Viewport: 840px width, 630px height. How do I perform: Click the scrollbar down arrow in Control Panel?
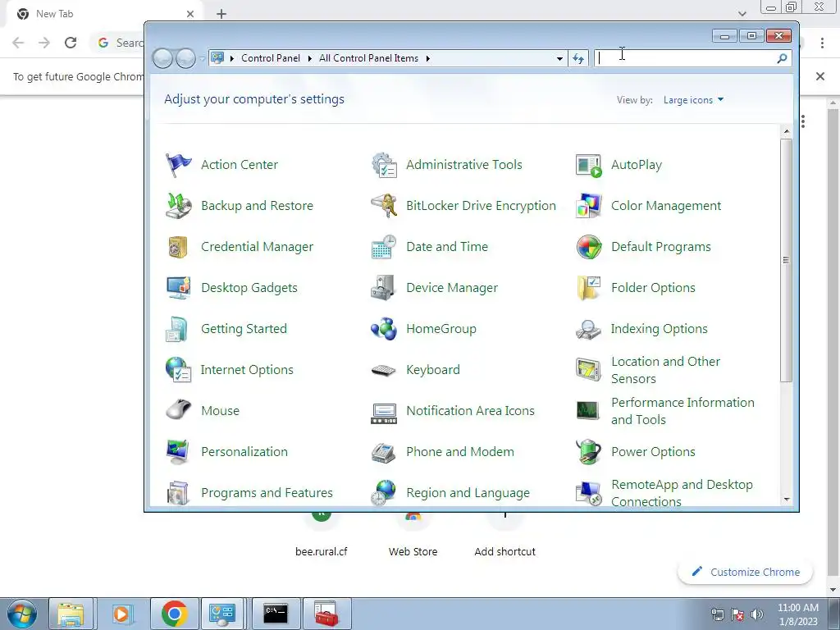(787, 500)
